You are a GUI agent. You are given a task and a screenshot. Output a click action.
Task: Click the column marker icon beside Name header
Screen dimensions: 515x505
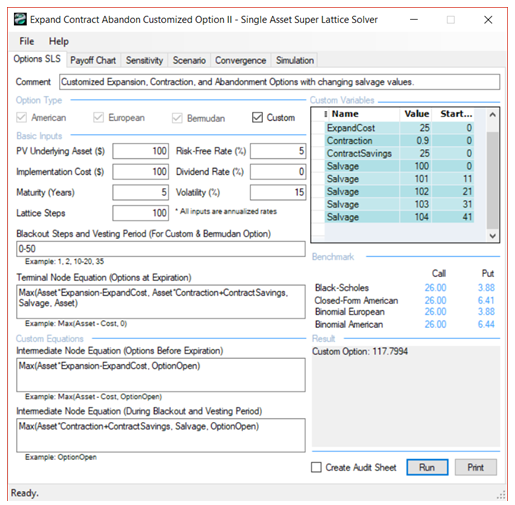(326, 114)
